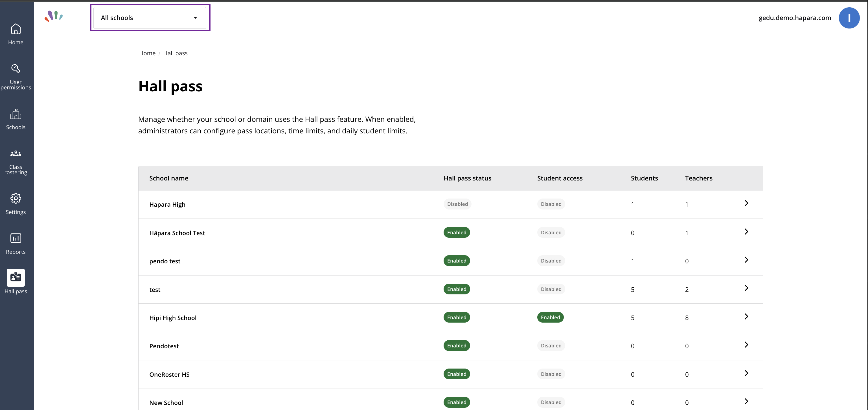
Task: Open the All schools dropdown
Action: click(x=150, y=18)
